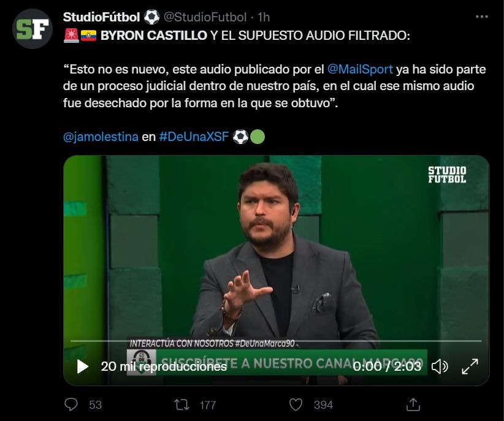View the 177 retweets count

tap(208, 405)
